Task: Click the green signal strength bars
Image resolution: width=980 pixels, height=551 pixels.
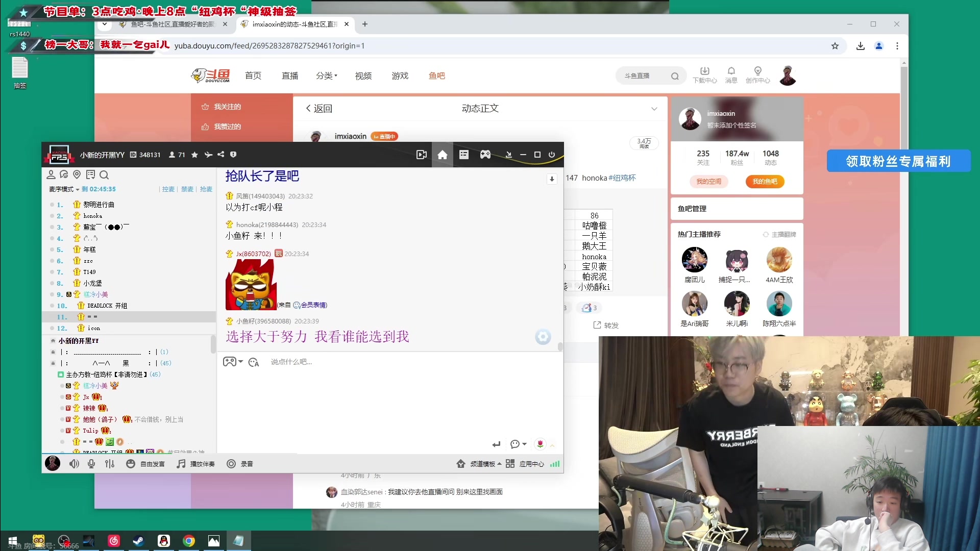Action: pyautogui.click(x=555, y=464)
